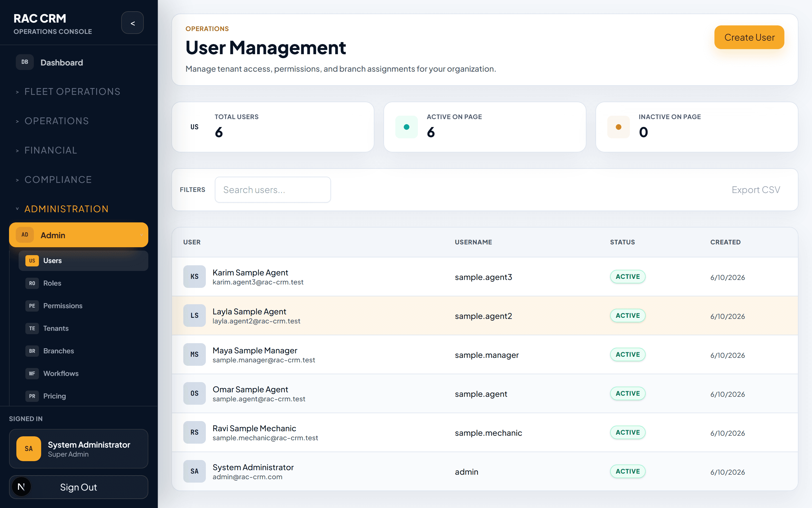Click ACTIVE badge for sample.mechanic

pos(628,432)
